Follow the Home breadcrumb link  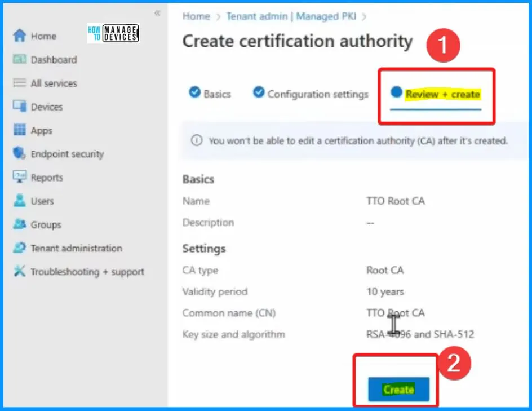point(196,16)
